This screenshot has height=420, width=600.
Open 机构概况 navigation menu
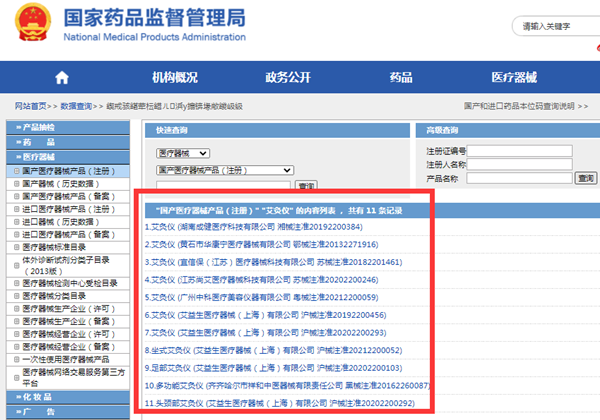click(x=175, y=77)
